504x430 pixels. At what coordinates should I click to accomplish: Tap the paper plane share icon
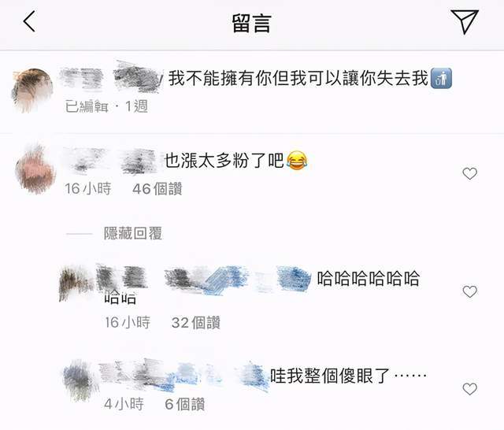pos(465,21)
